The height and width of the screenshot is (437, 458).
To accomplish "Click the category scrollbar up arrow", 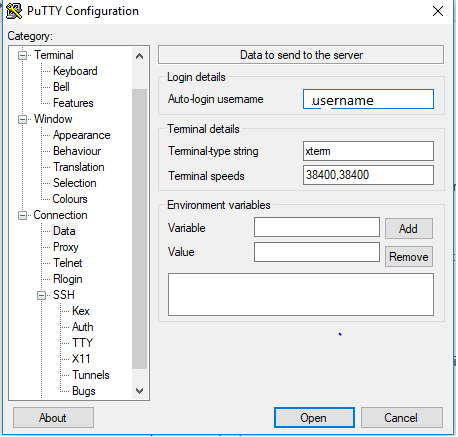I will [x=140, y=56].
